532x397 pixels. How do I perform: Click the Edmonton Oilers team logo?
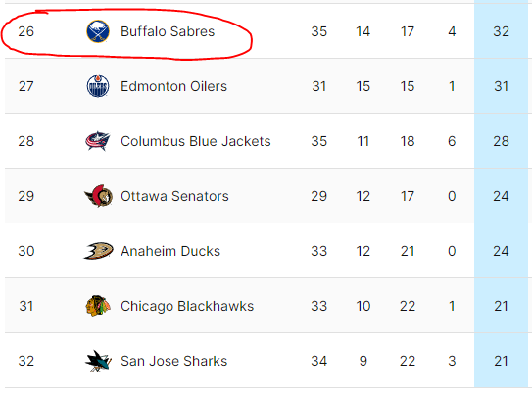tap(98, 86)
